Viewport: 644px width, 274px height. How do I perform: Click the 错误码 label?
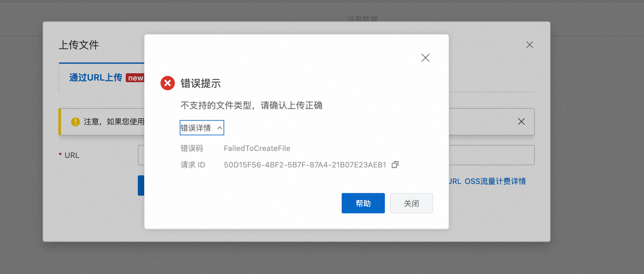(192, 148)
